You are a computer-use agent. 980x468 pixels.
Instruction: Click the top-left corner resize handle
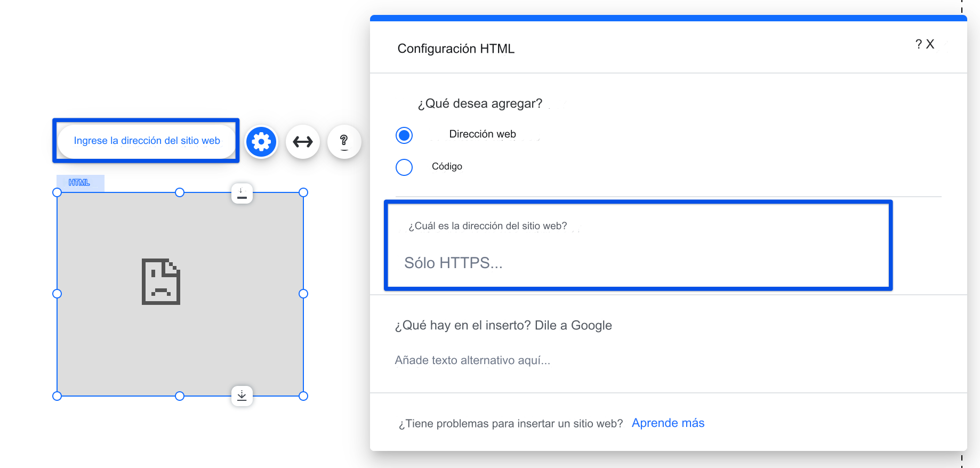pyautogui.click(x=57, y=192)
